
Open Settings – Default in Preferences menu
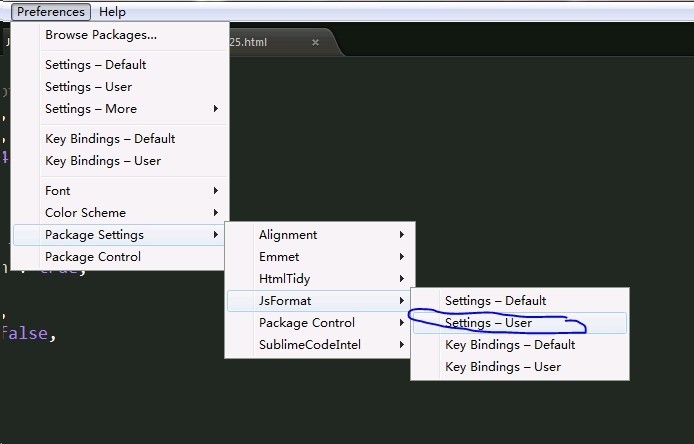[120, 65]
